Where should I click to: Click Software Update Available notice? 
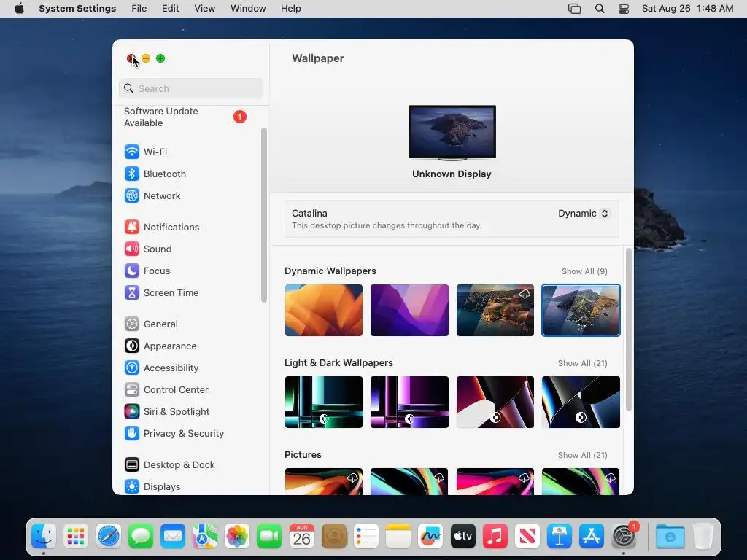coord(186,117)
